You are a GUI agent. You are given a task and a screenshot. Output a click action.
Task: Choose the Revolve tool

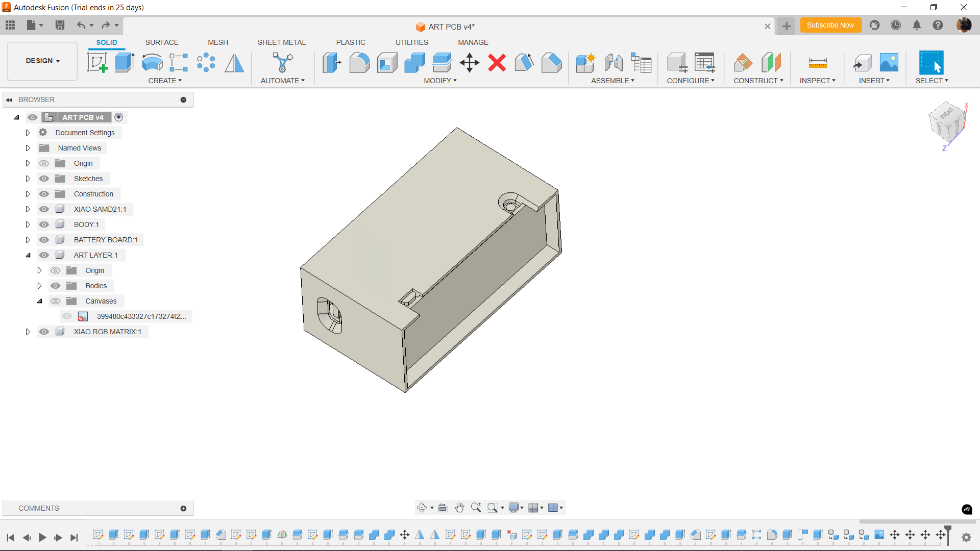152,63
